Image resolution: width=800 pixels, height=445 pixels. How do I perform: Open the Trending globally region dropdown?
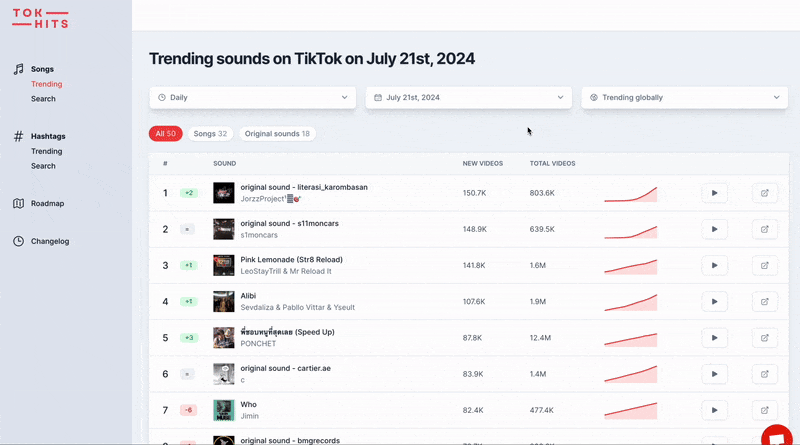(x=685, y=98)
